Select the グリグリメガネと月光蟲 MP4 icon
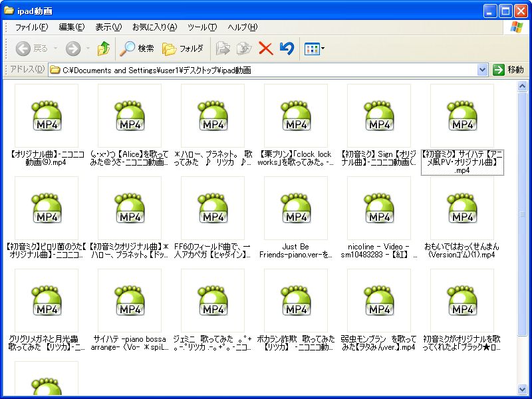532x399 pixels. pyautogui.click(x=47, y=301)
